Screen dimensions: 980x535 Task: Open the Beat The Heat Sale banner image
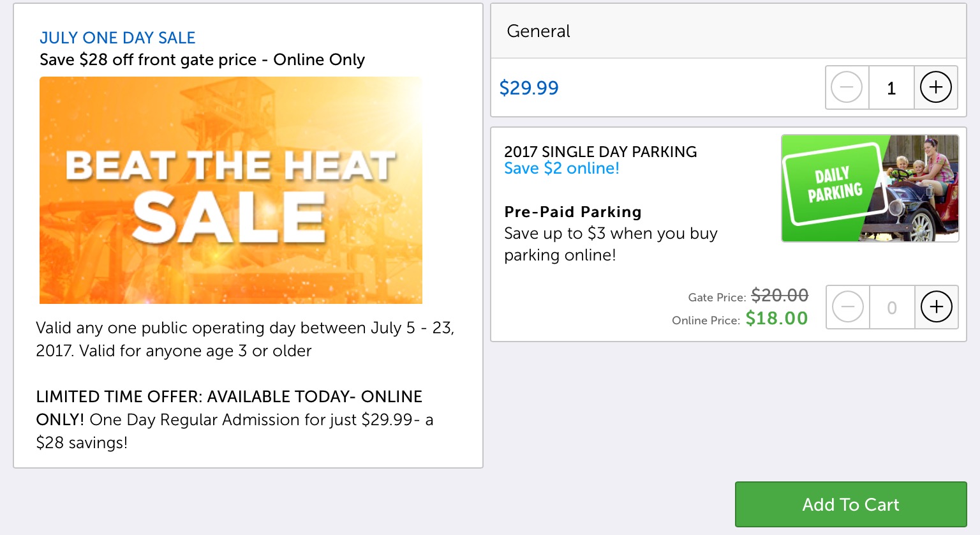pos(231,190)
